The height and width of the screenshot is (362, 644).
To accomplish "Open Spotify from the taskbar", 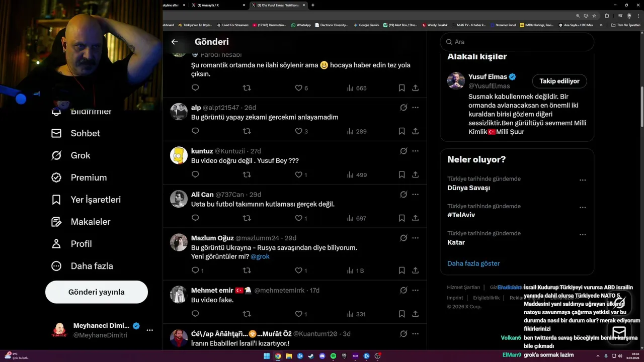I will (x=333, y=356).
